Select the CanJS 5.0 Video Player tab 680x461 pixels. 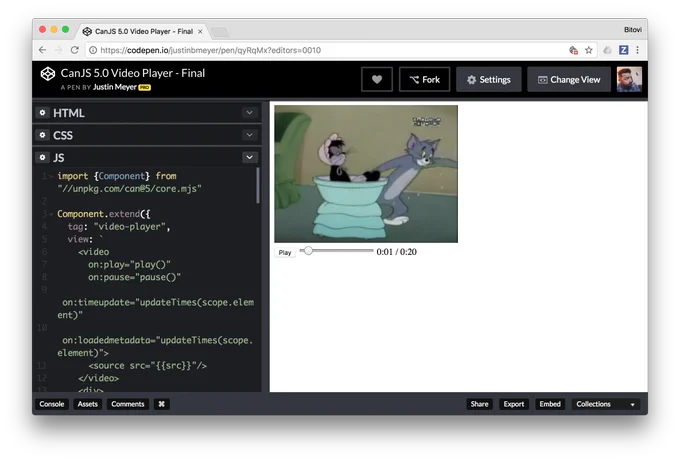point(143,31)
